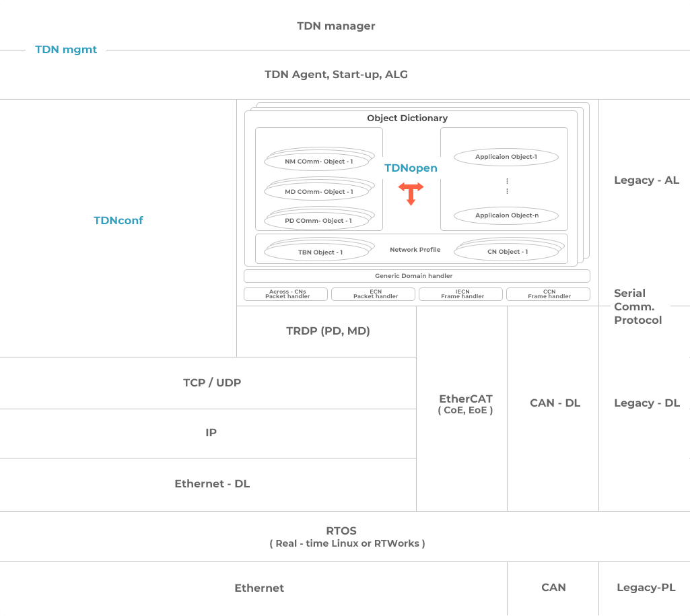Select the TDN manager label

[336, 26]
